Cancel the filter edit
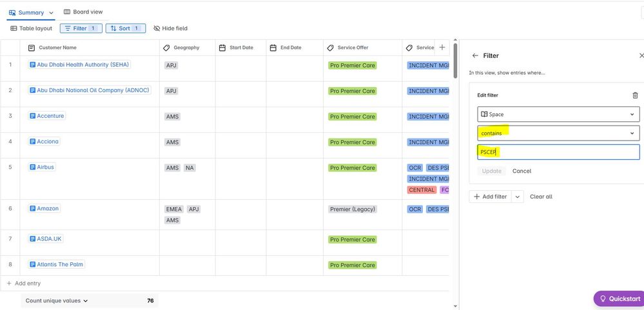This screenshot has width=644, height=310. coord(522,171)
